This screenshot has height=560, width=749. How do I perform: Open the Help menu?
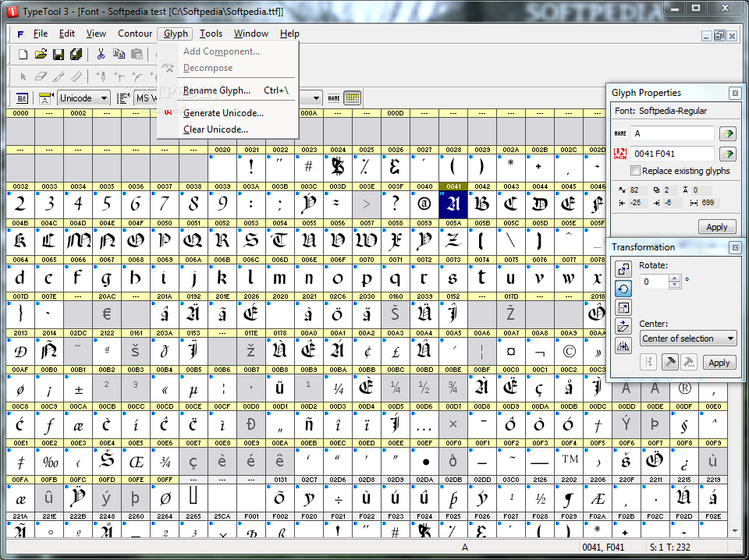click(x=289, y=34)
